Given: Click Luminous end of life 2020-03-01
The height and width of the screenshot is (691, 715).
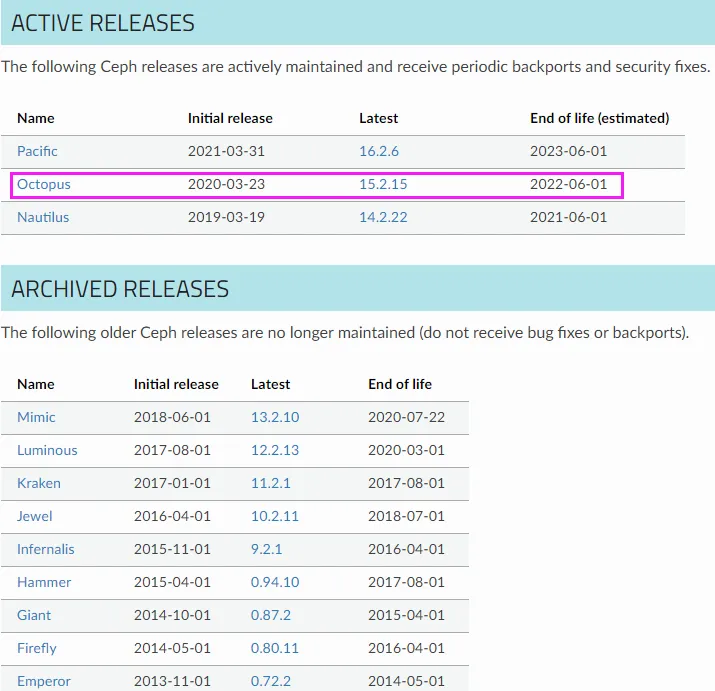Looking at the screenshot, I should pos(406,450).
